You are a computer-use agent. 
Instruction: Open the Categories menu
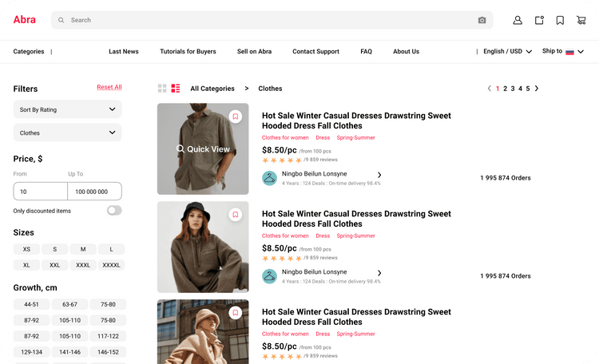(29, 51)
